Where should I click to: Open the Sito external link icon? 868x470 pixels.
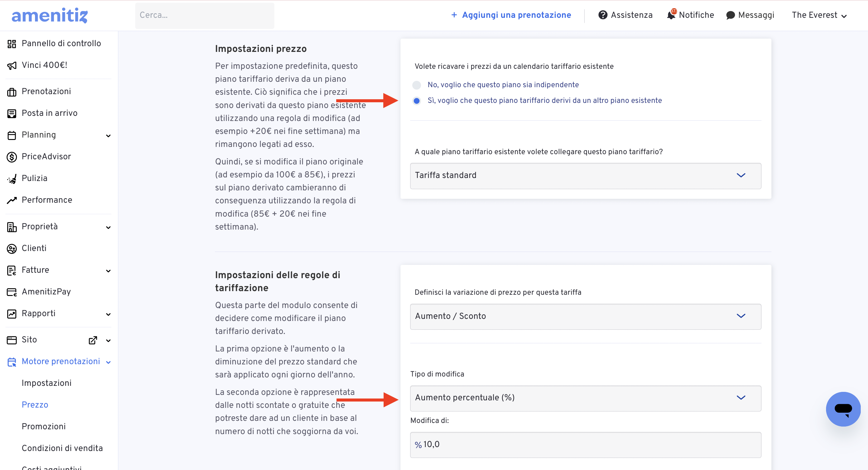[x=93, y=340]
